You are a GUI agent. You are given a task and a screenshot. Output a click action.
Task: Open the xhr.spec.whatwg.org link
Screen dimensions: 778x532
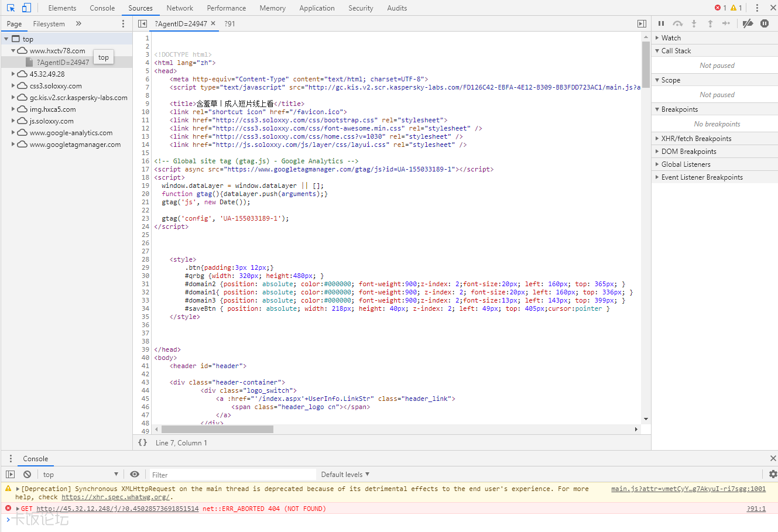click(115, 497)
